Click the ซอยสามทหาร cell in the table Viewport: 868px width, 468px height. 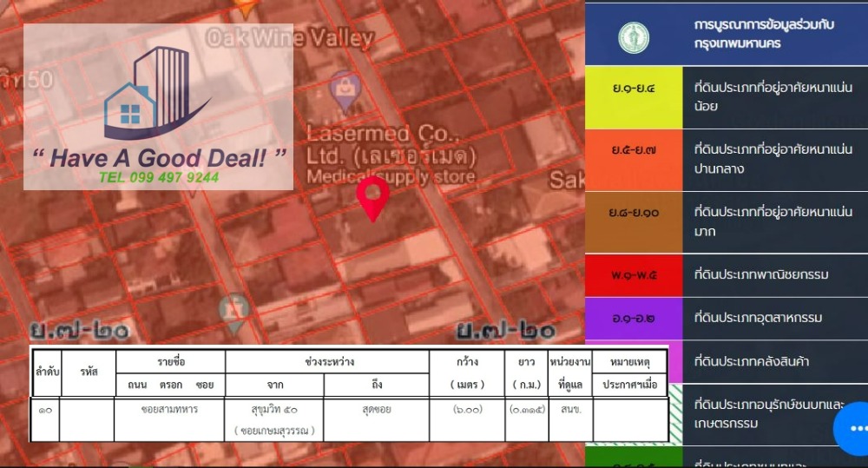point(169,409)
